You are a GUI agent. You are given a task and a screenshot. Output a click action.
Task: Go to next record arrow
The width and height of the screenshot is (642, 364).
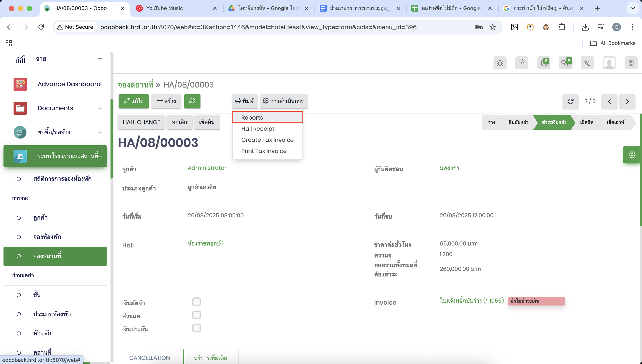pos(627,101)
